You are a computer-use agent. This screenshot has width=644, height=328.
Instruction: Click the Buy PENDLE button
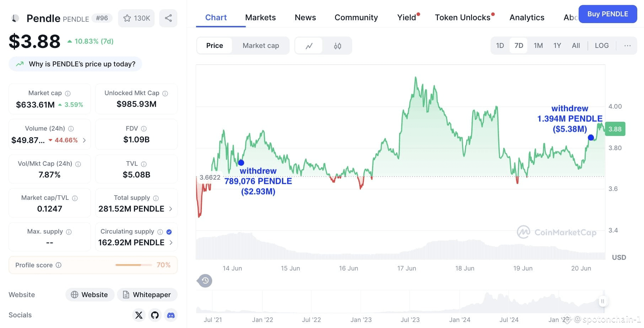[608, 14]
